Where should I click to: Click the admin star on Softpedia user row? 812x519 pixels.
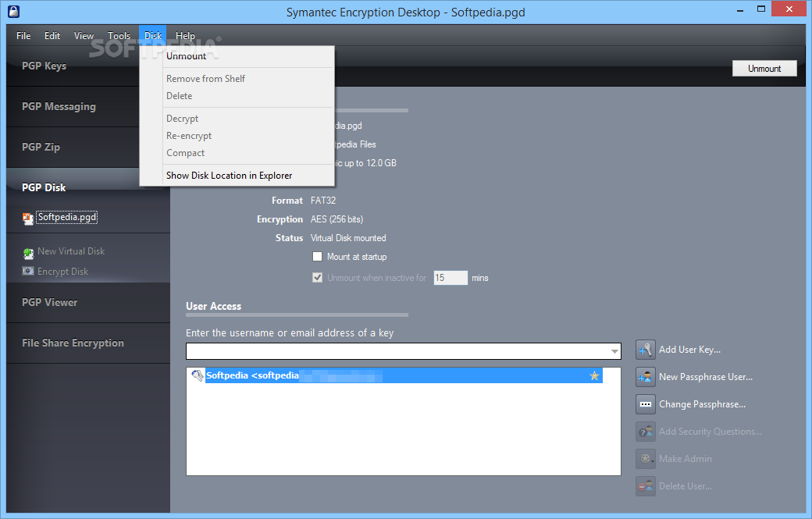click(594, 375)
